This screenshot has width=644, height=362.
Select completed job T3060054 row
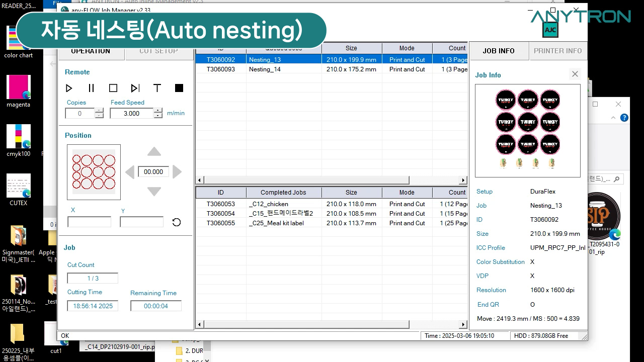pos(332,213)
